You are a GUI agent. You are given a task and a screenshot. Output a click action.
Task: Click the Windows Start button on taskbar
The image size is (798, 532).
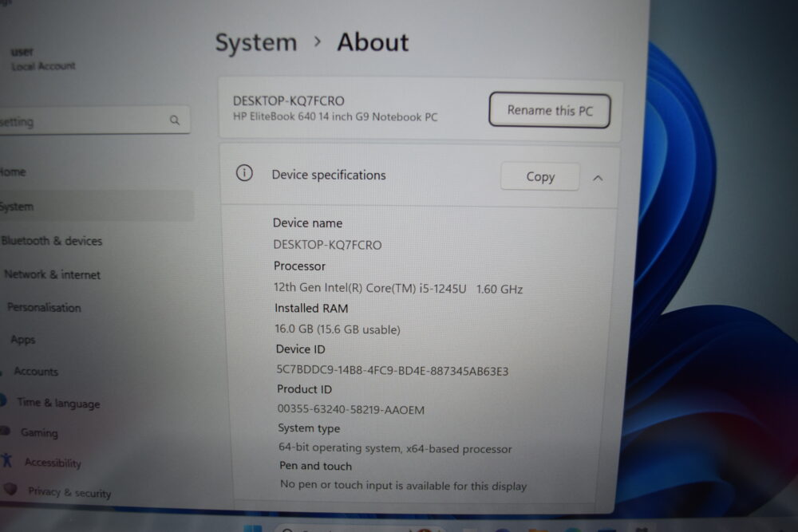click(x=252, y=528)
